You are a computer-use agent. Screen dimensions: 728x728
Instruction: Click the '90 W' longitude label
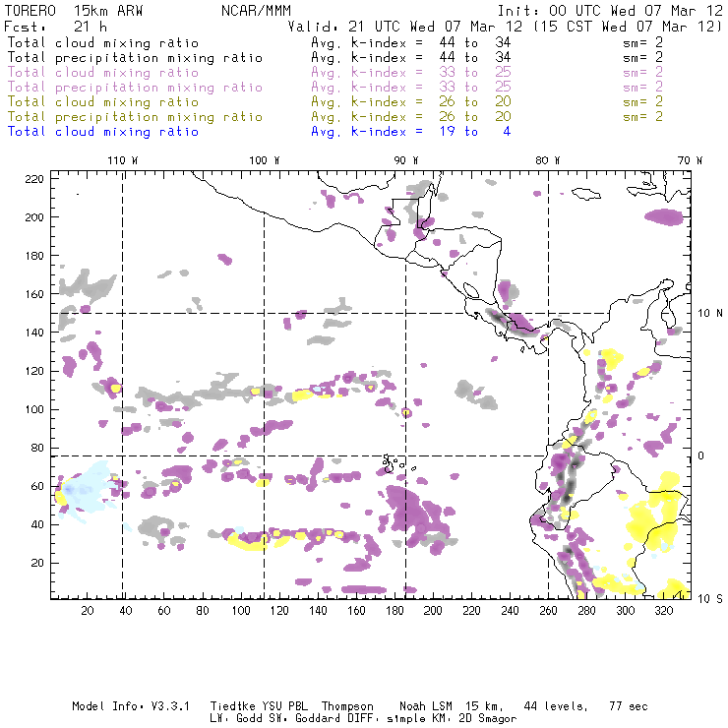pos(406,160)
